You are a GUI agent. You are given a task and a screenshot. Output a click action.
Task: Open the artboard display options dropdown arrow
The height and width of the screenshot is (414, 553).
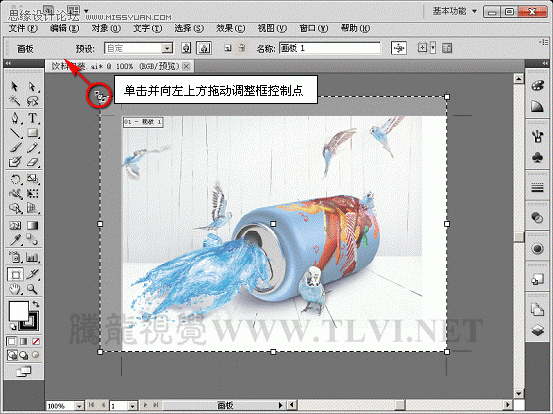point(433,48)
